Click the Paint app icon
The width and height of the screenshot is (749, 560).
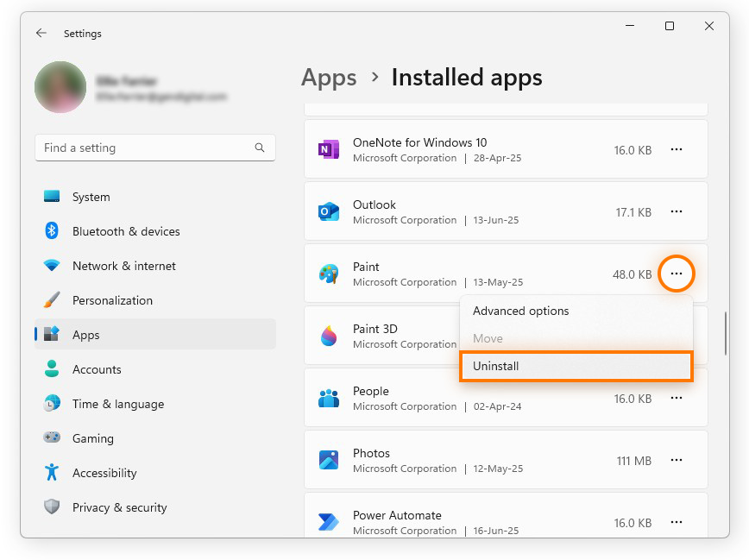click(x=329, y=274)
